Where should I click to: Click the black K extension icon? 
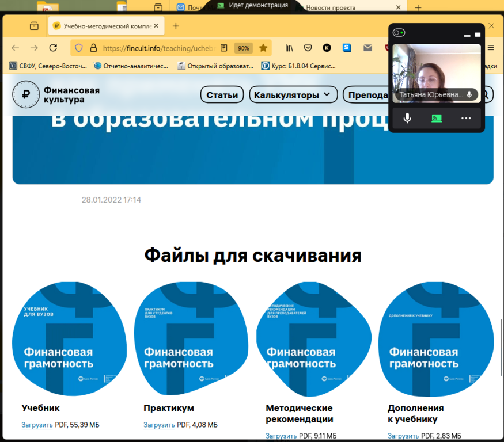click(x=327, y=48)
